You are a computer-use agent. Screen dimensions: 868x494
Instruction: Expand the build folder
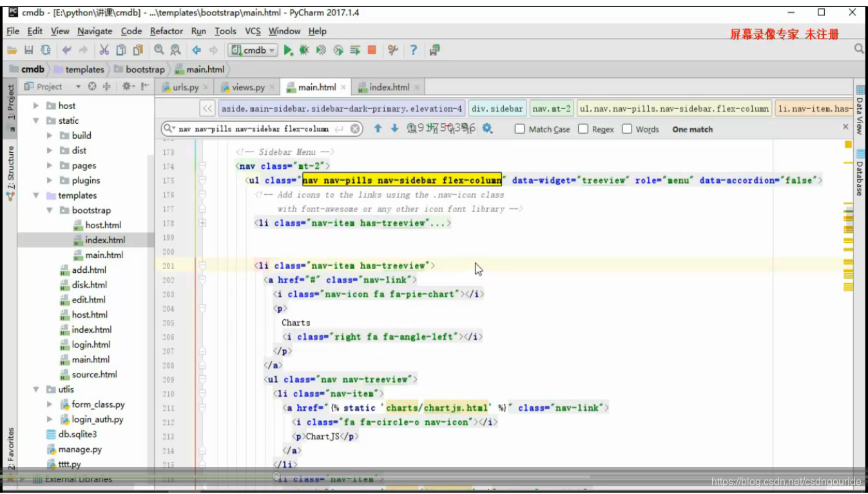click(x=50, y=135)
